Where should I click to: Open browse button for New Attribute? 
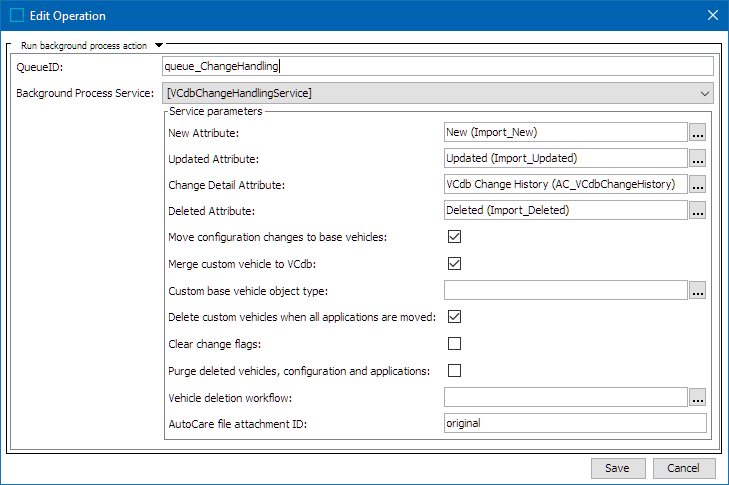[x=697, y=133]
